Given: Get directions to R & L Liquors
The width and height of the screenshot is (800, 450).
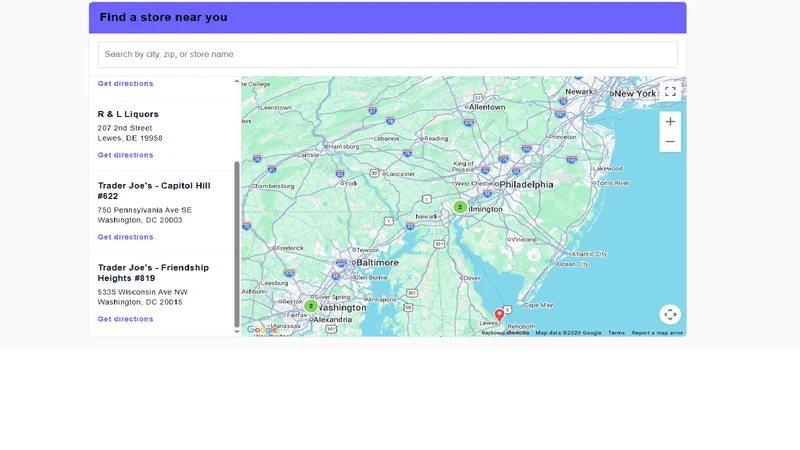Looking at the screenshot, I should point(126,155).
